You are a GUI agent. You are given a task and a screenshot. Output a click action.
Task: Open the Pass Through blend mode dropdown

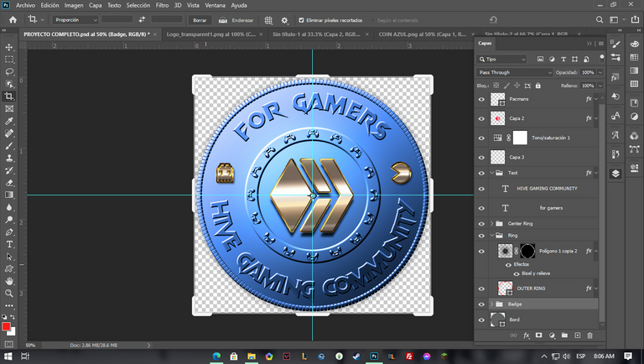pos(515,72)
